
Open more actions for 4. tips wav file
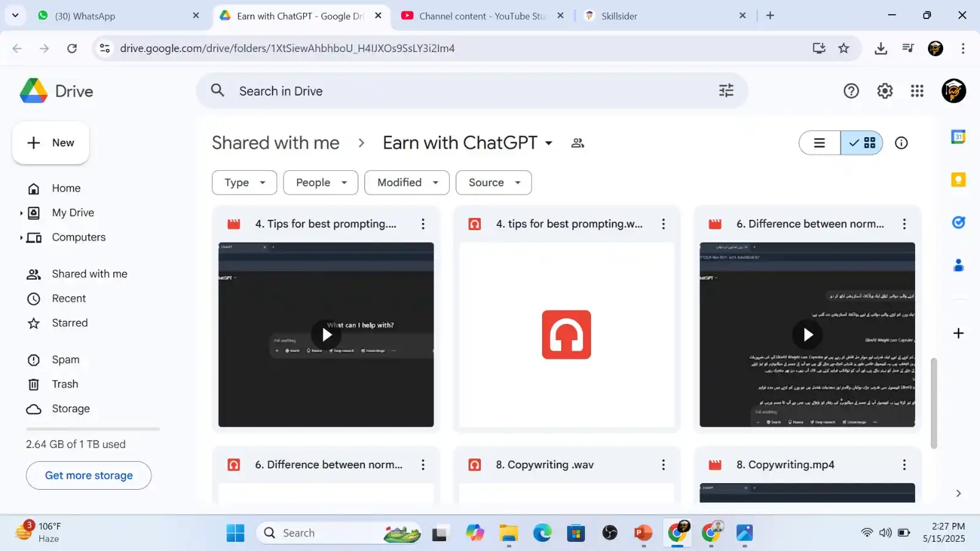pyautogui.click(x=663, y=224)
